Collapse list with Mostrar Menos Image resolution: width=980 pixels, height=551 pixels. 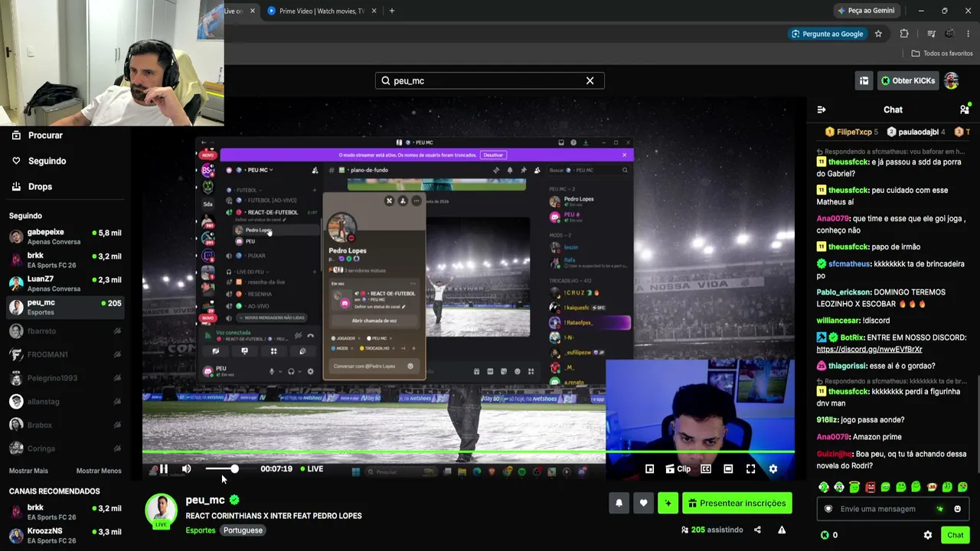point(99,471)
